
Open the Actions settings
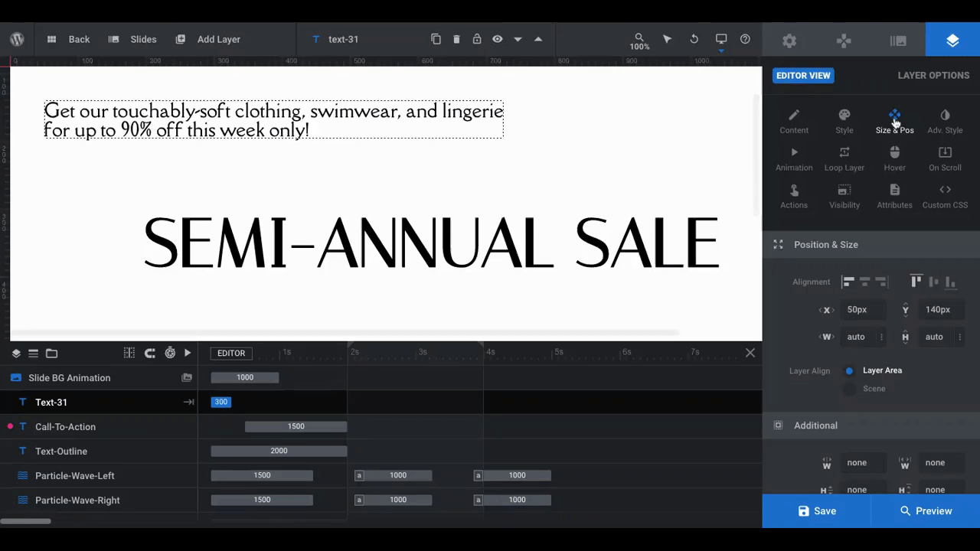tap(794, 197)
